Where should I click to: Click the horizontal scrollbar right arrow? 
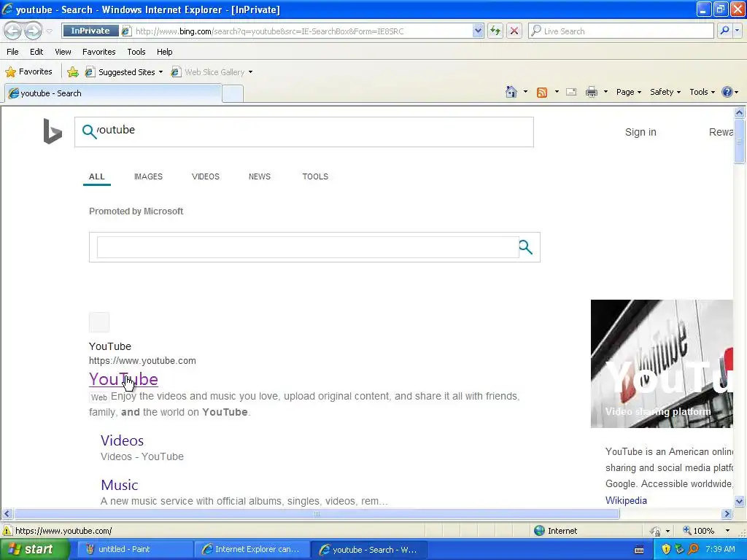tap(727, 514)
